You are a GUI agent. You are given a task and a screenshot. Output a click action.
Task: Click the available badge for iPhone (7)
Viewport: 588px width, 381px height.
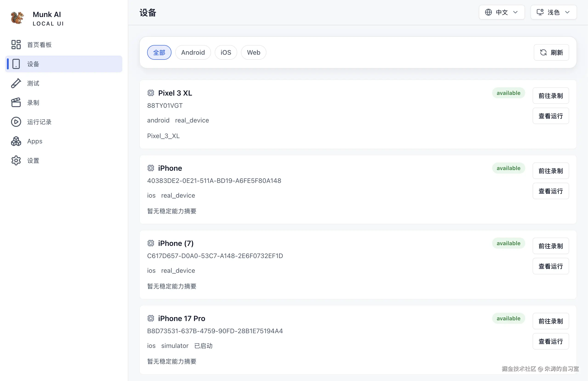[508, 243]
